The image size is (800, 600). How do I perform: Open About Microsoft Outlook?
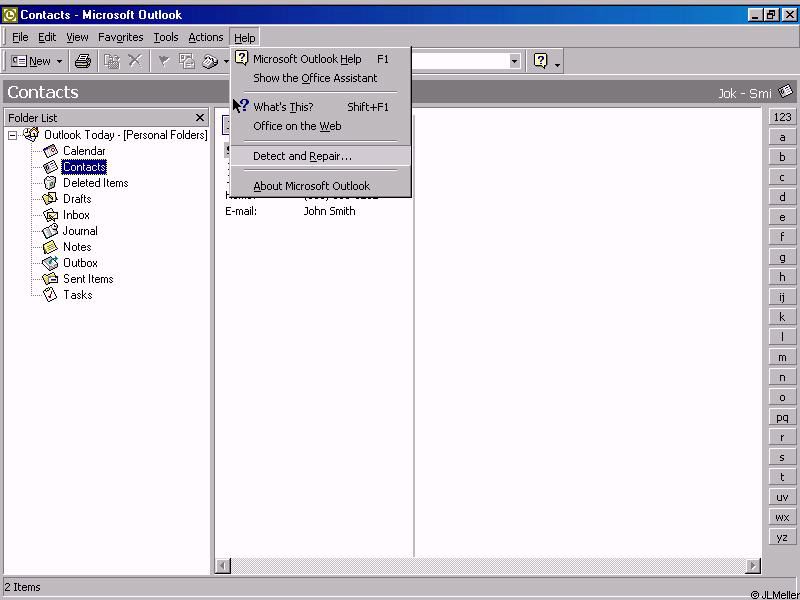click(x=321, y=186)
